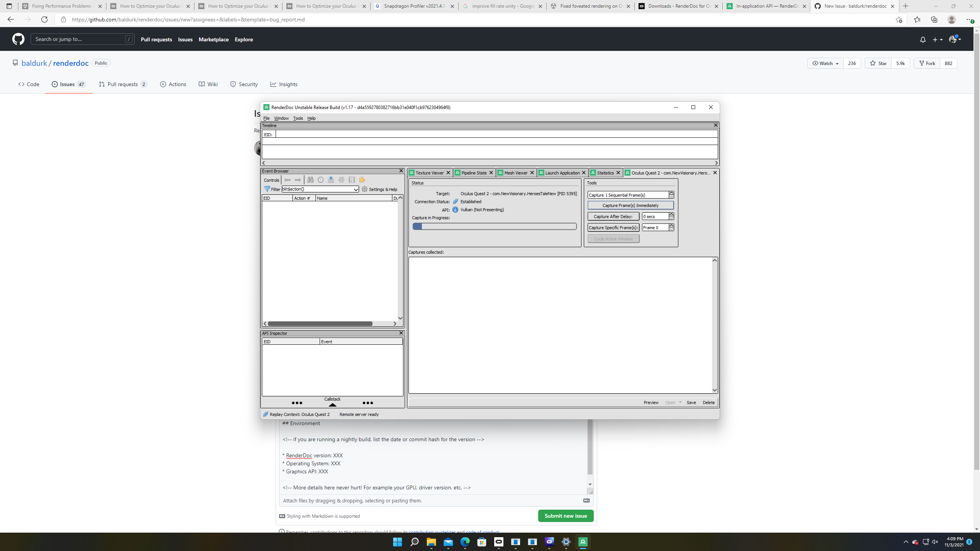Expand the Open dropdown near Preview and Save
The height and width of the screenshot is (551, 980).
click(x=680, y=402)
